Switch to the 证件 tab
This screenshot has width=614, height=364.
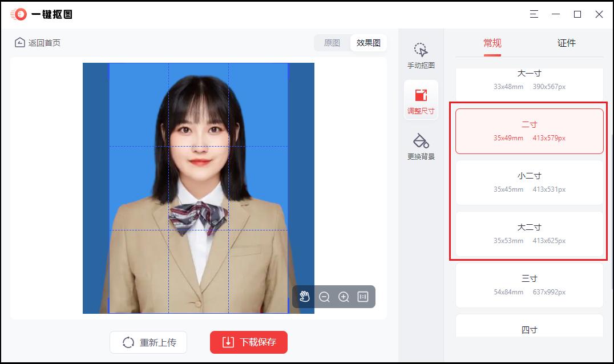tap(565, 43)
